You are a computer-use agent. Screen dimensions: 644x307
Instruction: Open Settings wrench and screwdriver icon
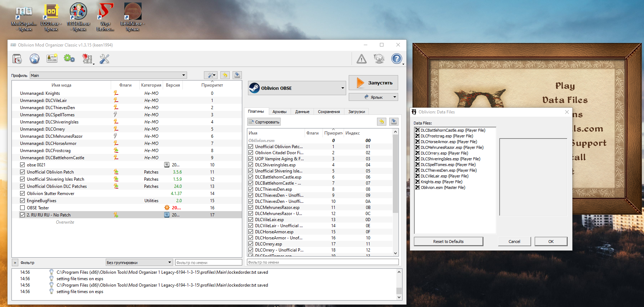point(104,59)
